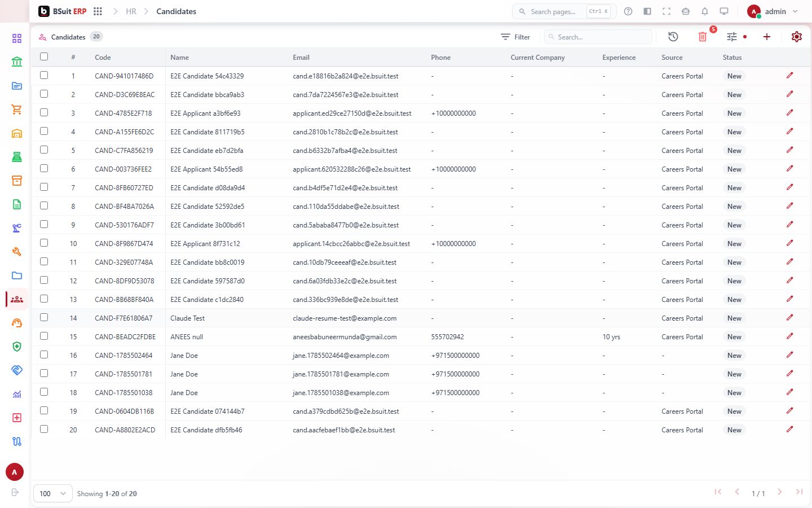
Task: Open the handshake CRM icon in sidebar
Action: click(17, 370)
